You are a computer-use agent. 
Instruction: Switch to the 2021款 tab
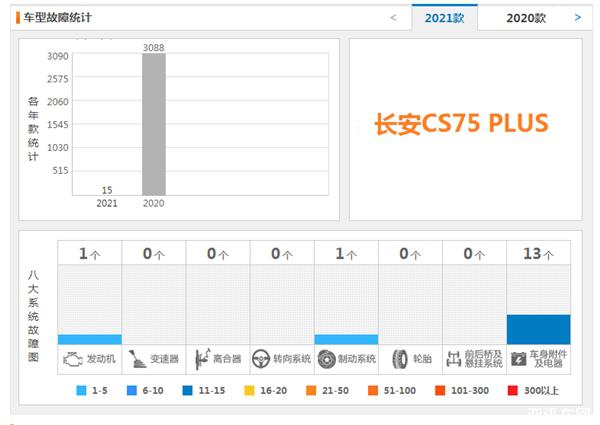point(444,17)
